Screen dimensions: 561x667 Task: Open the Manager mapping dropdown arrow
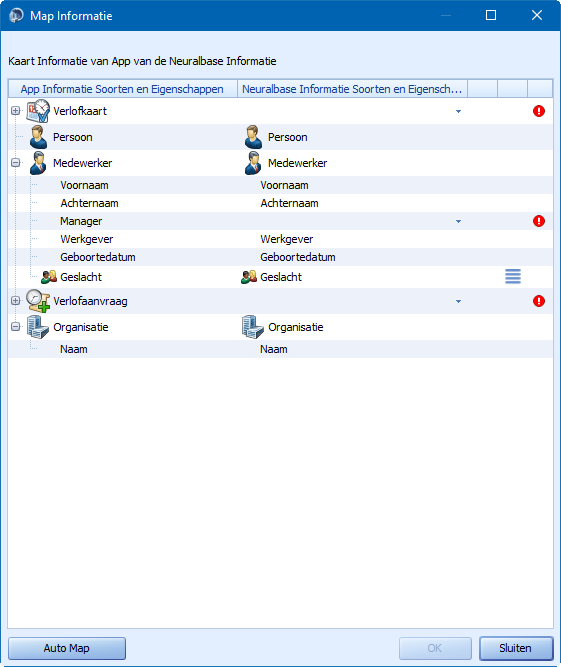pos(458,221)
